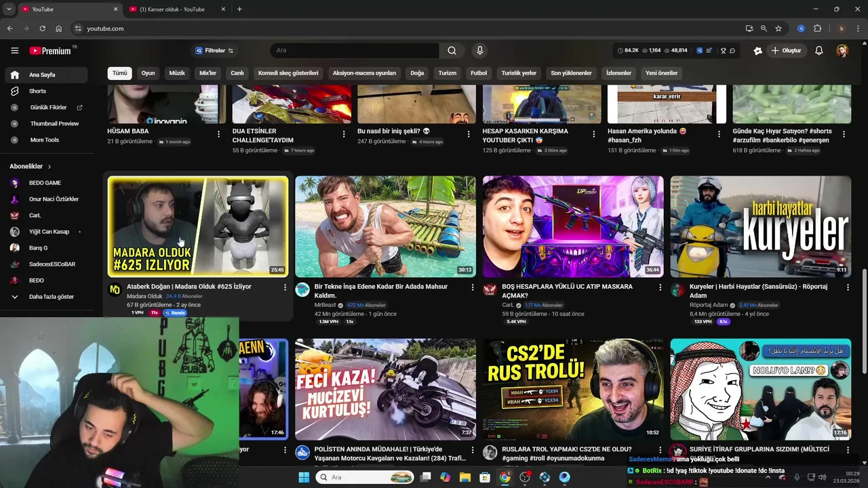Select the Yeni öneriler chip
Viewport: 868px width, 488px height.
[661, 73]
